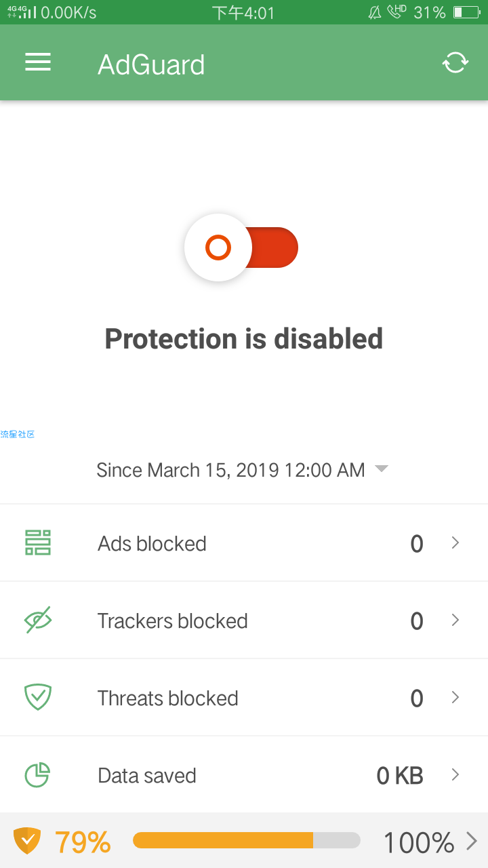Open battery usage chevron beside 100%
The height and width of the screenshot is (868, 488).
click(x=472, y=842)
